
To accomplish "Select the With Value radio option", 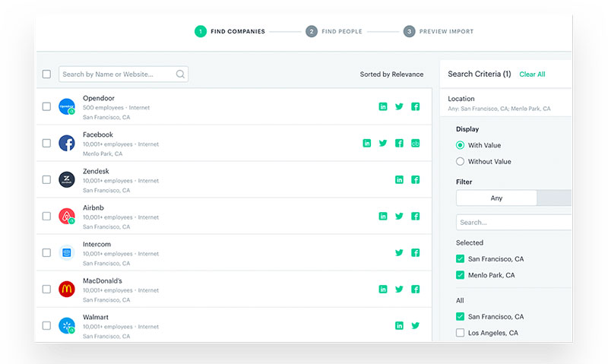I will point(460,145).
